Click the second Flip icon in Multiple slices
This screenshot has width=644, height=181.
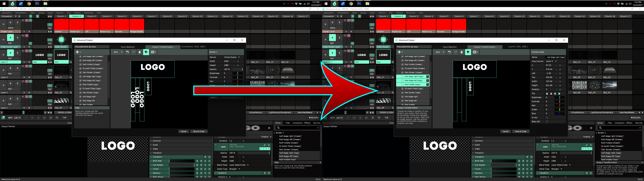click(x=551, y=94)
